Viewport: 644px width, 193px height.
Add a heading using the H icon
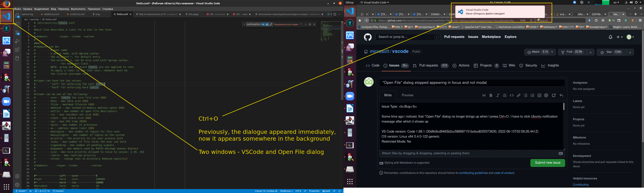(484, 95)
